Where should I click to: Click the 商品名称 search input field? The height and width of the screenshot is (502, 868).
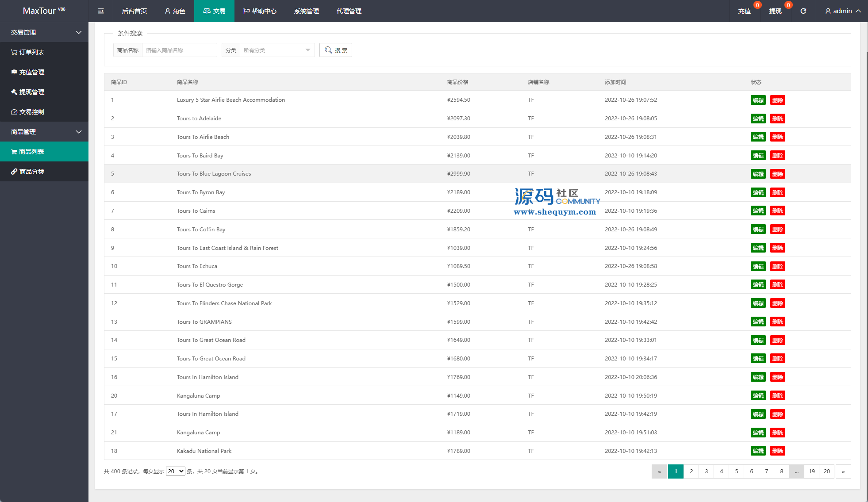coord(179,50)
